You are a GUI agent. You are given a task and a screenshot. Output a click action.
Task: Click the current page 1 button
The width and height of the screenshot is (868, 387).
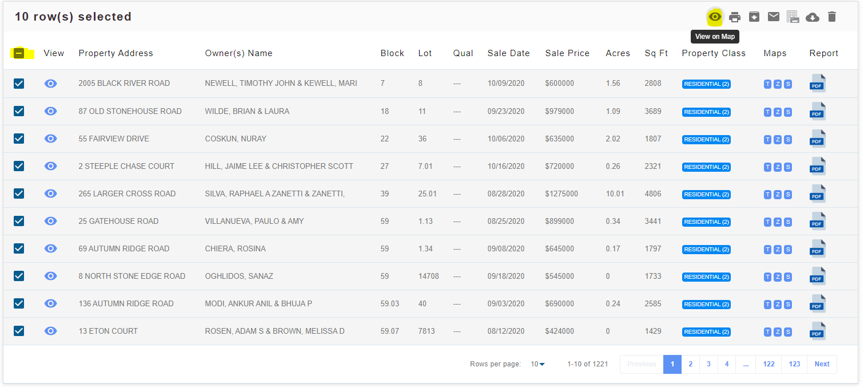[672, 364]
